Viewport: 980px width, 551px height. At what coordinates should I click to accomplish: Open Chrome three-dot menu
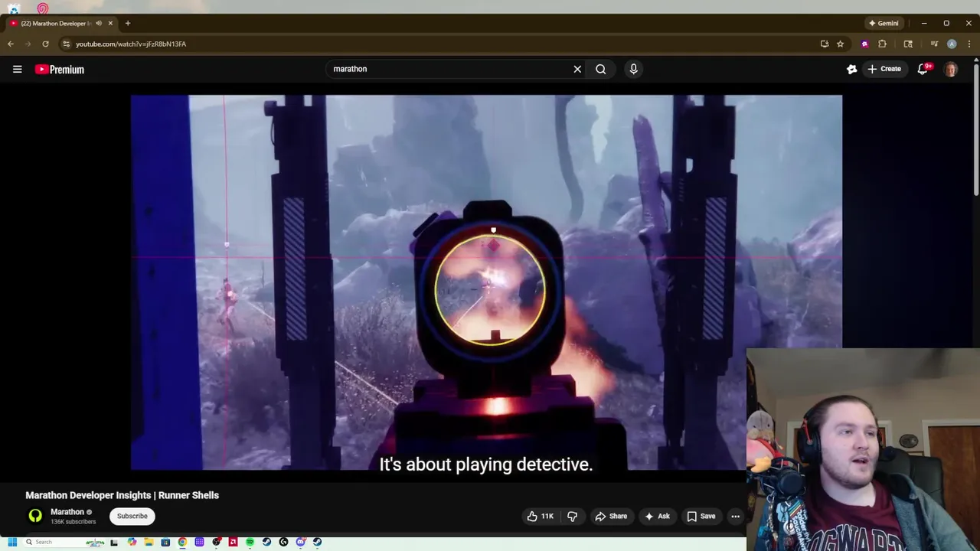coord(969,44)
